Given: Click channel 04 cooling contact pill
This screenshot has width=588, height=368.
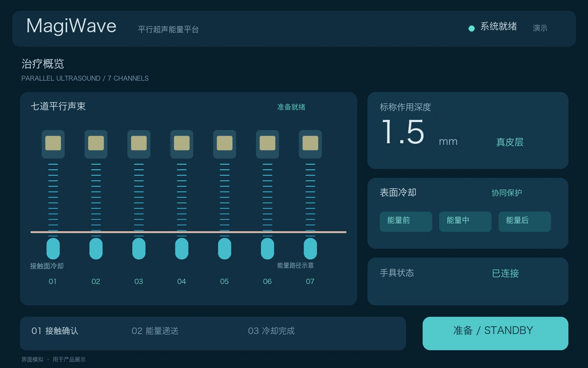Looking at the screenshot, I should point(181,248).
